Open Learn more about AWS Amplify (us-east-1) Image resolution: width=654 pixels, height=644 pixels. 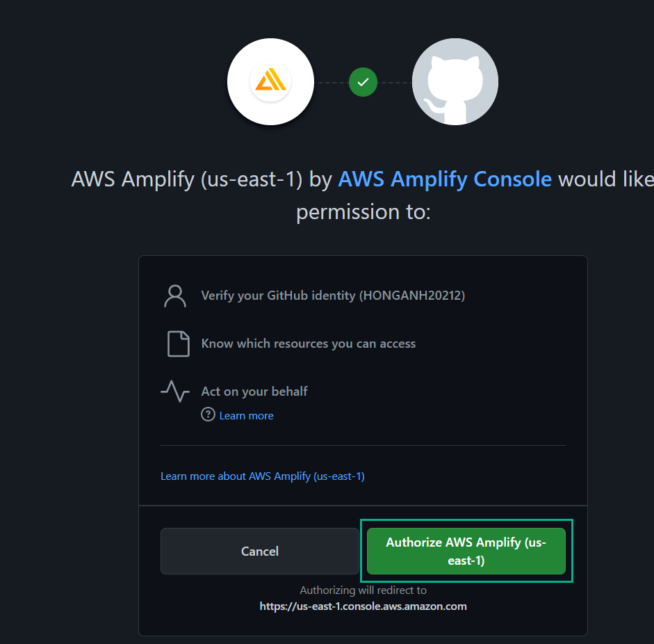pyautogui.click(x=262, y=476)
